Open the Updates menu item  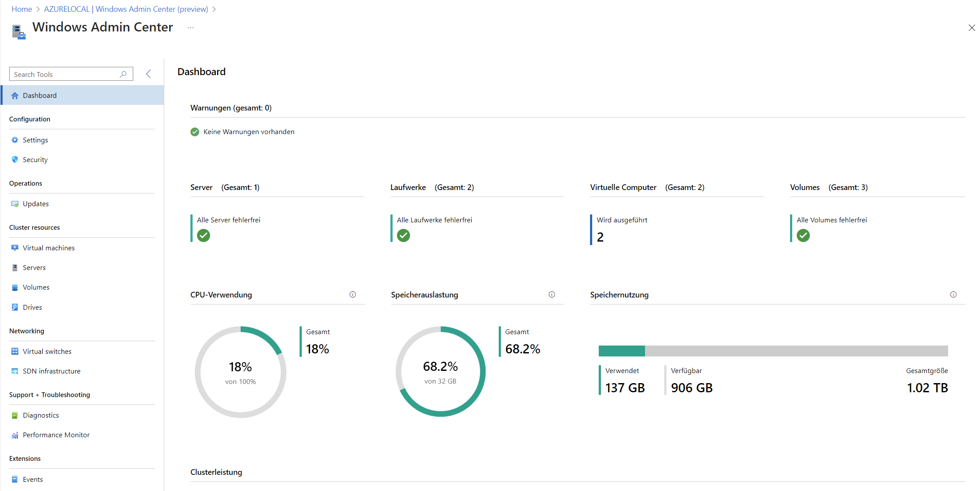[83, 204]
